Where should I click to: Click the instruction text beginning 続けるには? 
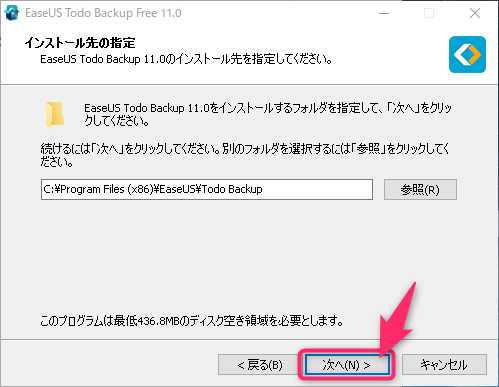coord(245,155)
